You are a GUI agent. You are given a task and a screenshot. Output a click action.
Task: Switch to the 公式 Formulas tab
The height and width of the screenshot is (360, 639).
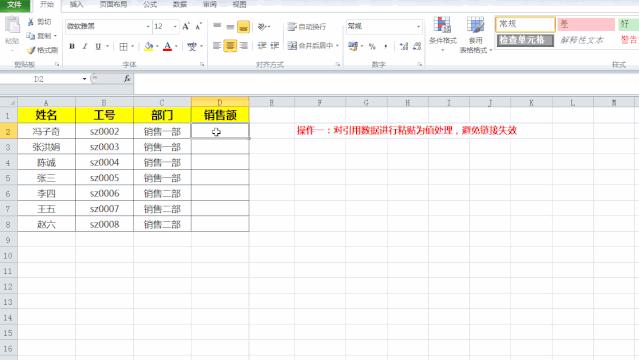click(150, 5)
